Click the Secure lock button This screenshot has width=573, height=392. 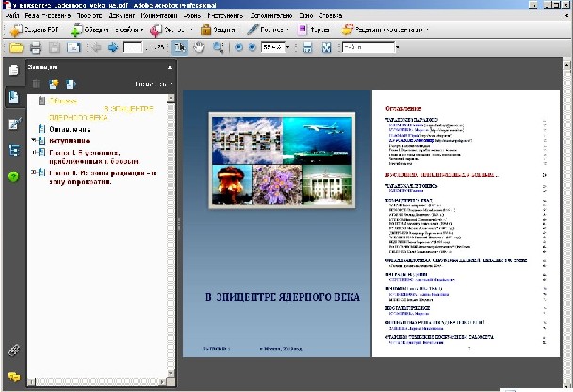[217, 28]
